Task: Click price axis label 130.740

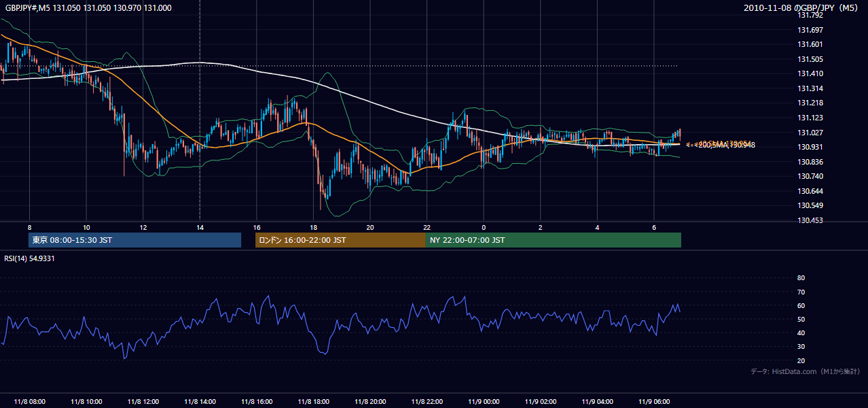Action: coord(810,176)
